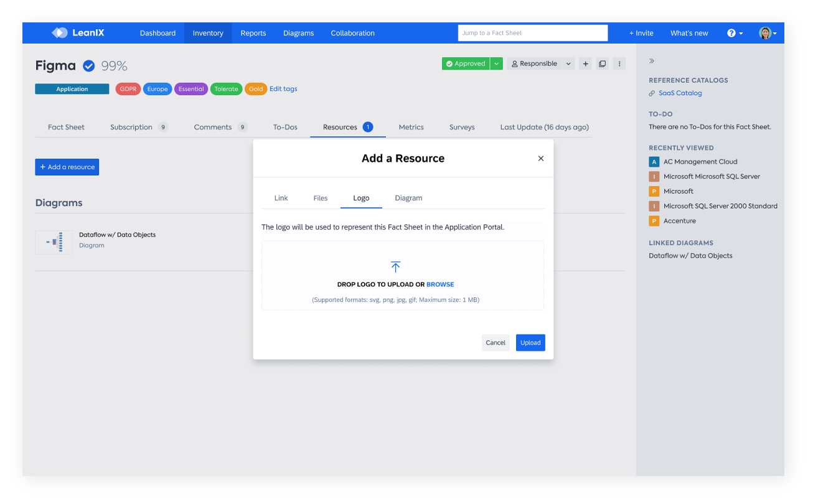Click the link icon beside SaaS Catalog
The height and width of the screenshot is (504, 813).
652,93
